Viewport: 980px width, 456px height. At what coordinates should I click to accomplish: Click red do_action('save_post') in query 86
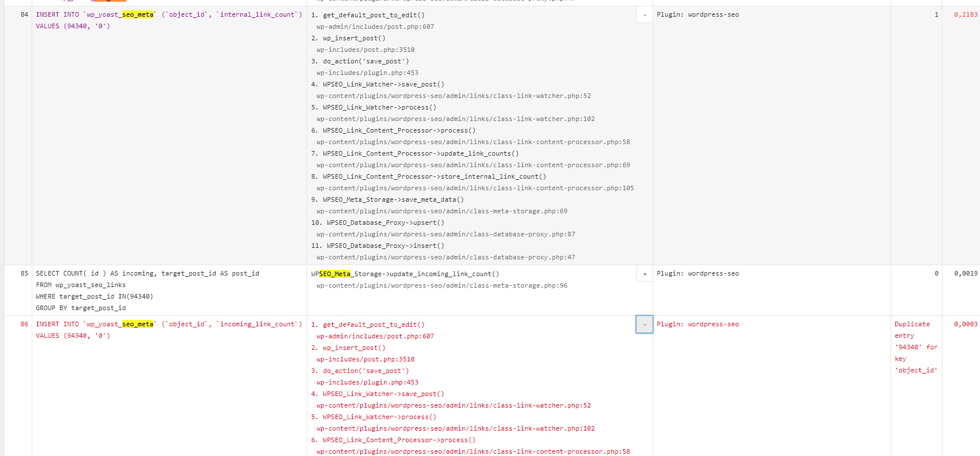click(365, 371)
